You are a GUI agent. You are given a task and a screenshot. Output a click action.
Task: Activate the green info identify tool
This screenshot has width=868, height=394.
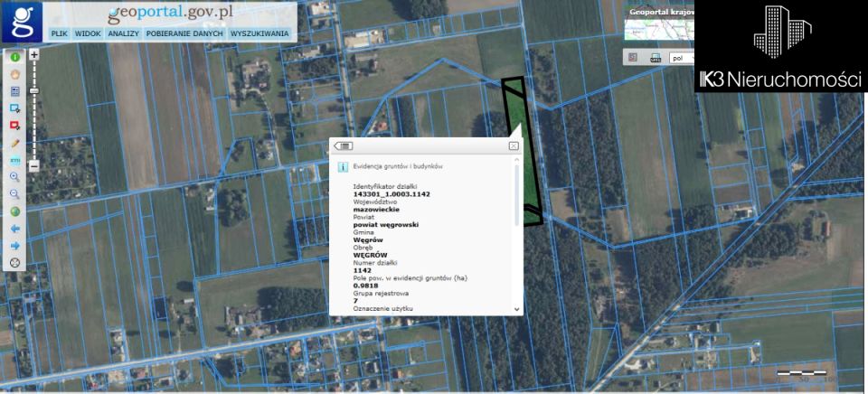click(15, 58)
